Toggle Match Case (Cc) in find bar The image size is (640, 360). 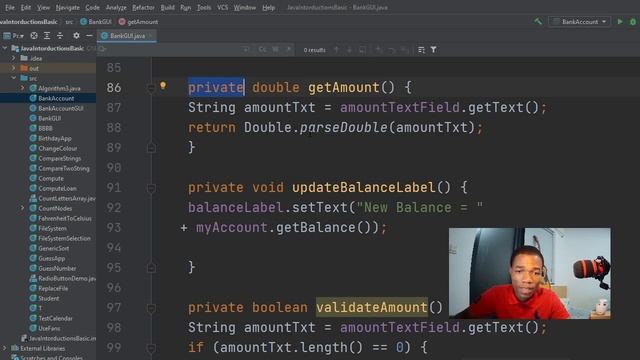click(262, 49)
